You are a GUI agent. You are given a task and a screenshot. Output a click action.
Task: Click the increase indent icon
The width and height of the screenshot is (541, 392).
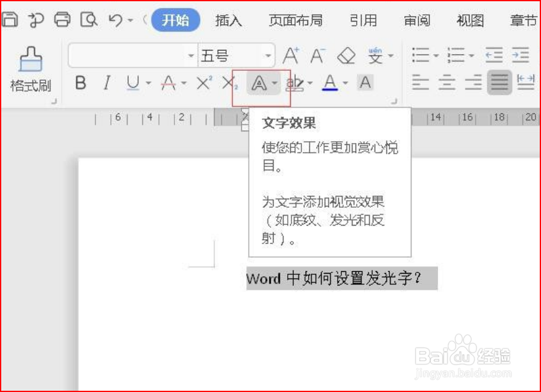tap(520, 55)
